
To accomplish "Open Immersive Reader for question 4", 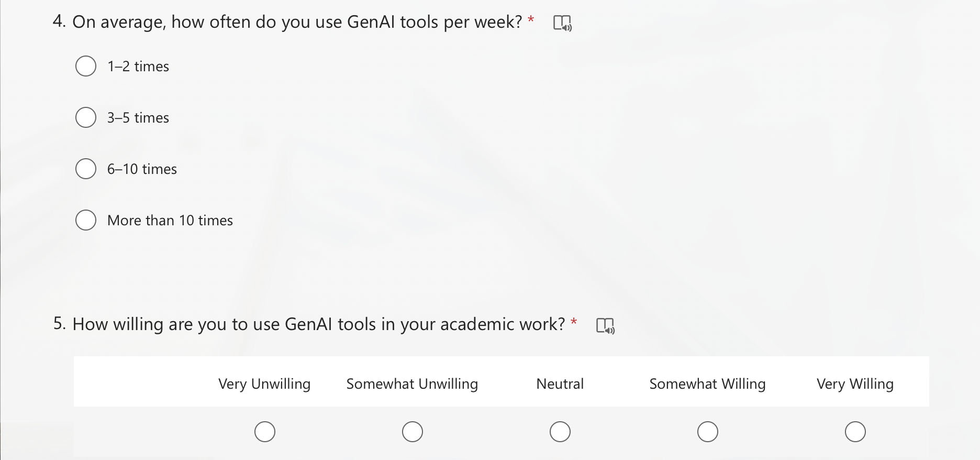I will click(x=562, y=23).
